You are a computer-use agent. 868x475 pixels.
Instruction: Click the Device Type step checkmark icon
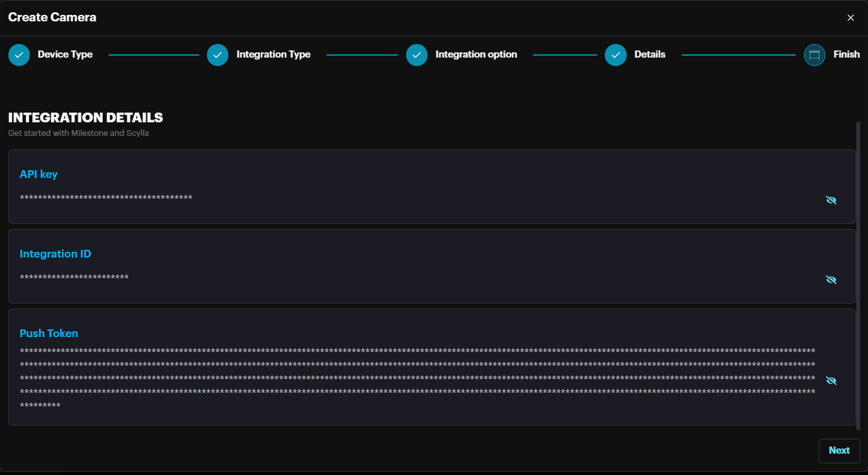pos(19,55)
